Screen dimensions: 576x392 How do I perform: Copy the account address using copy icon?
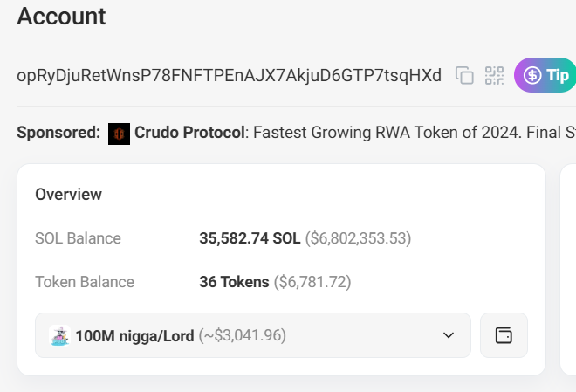click(x=465, y=75)
